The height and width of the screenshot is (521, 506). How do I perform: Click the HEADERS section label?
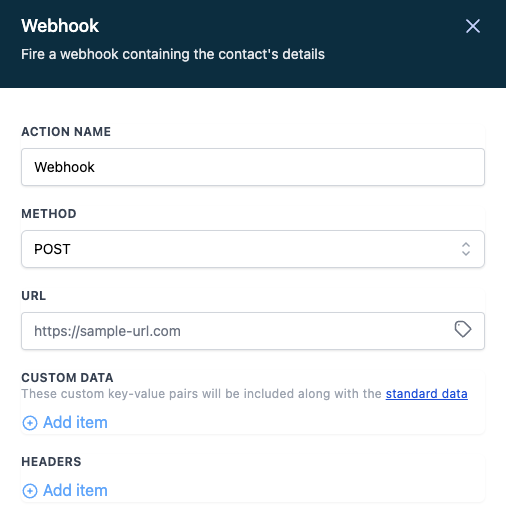click(51, 462)
